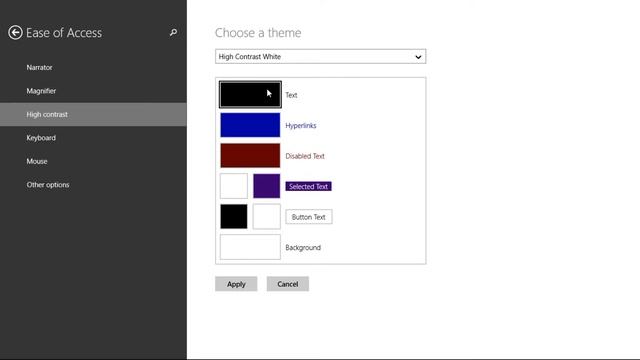640x360 pixels.
Task: Click the Background label
Action: (303, 248)
